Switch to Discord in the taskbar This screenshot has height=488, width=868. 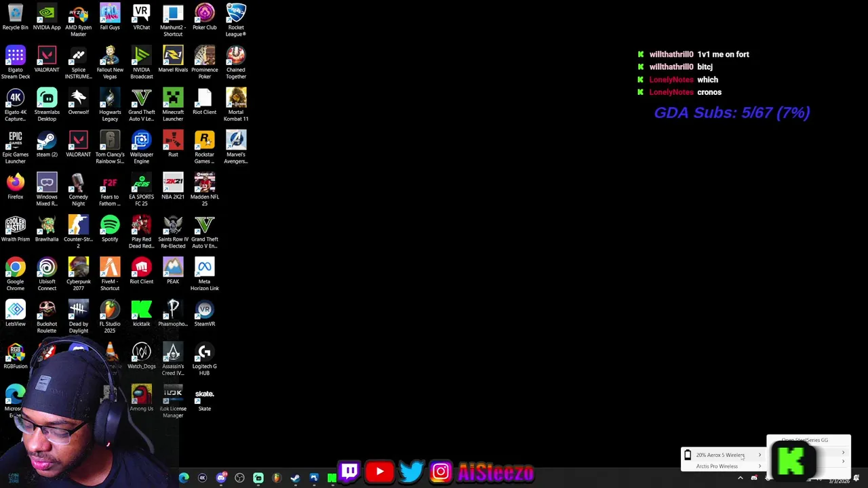pos(221,478)
